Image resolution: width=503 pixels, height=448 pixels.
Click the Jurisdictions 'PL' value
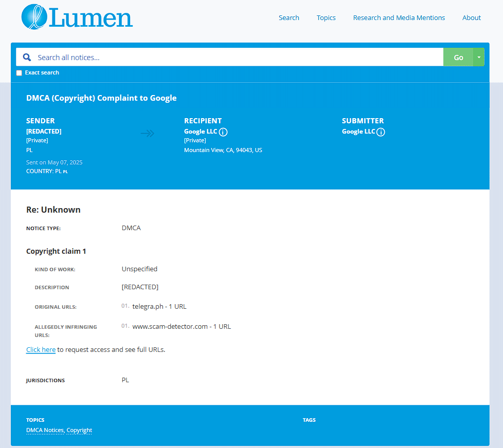click(x=125, y=380)
